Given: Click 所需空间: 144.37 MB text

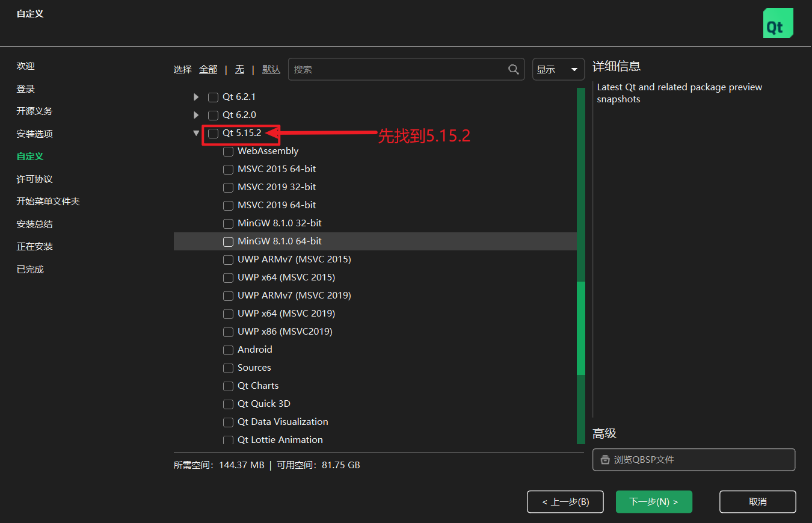Looking at the screenshot, I should click(x=218, y=465).
